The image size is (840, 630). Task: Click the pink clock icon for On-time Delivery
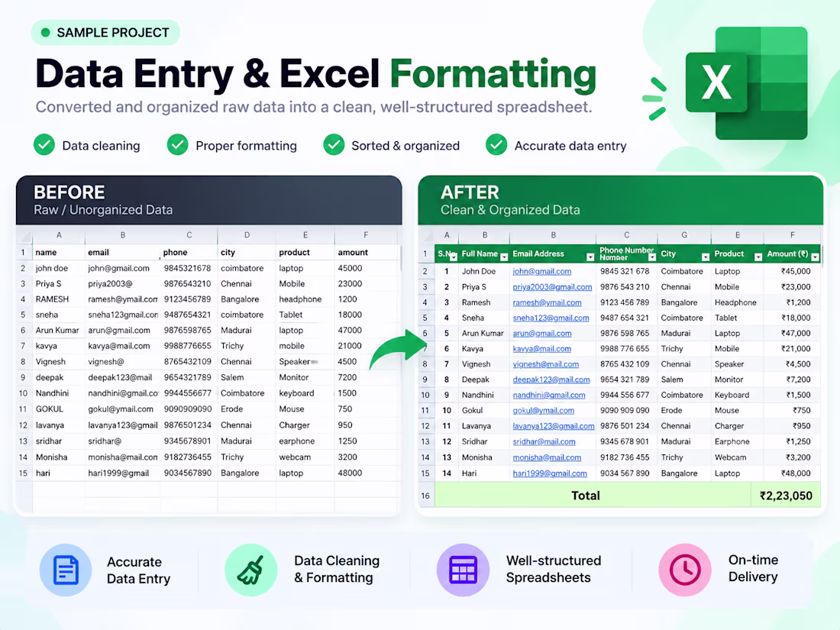pos(685,570)
